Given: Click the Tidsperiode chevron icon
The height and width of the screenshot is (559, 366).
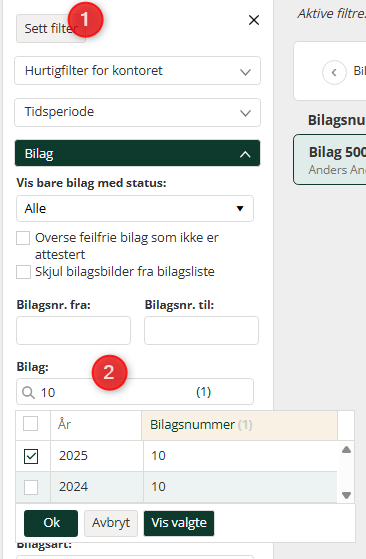Looking at the screenshot, I should (245, 113).
